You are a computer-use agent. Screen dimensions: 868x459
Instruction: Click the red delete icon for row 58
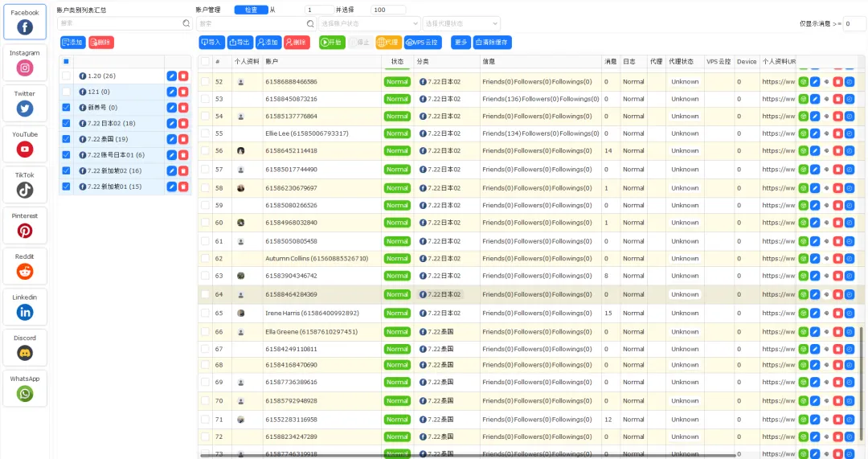click(x=838, y=188)
